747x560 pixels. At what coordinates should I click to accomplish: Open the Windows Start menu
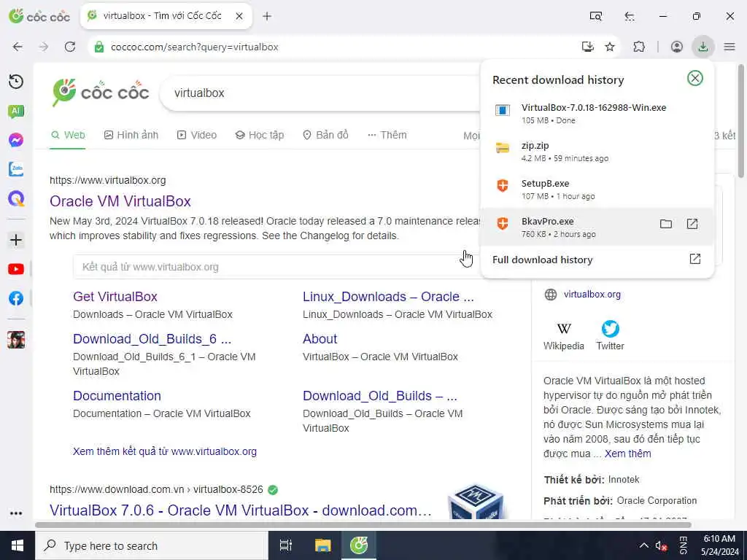[x=18, y=545]
